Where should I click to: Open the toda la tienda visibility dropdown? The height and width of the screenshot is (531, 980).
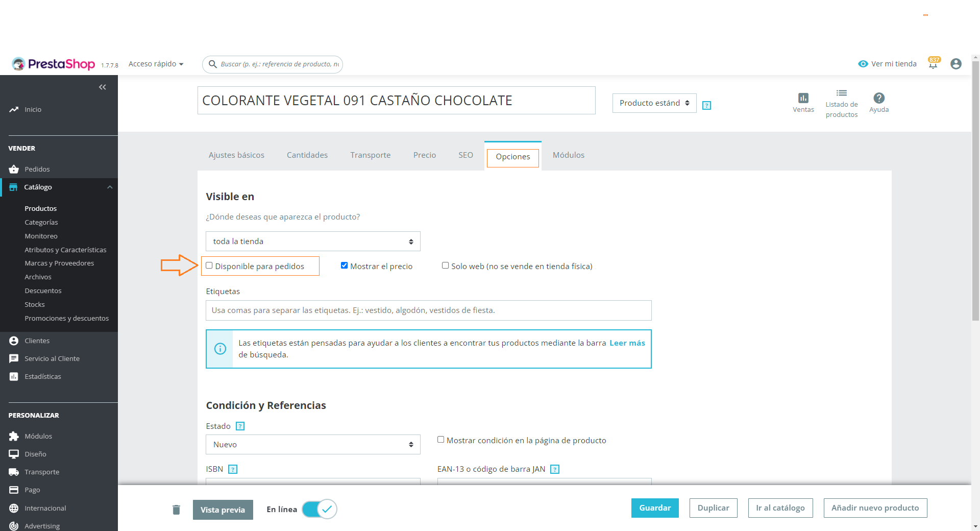coord(313,242)
